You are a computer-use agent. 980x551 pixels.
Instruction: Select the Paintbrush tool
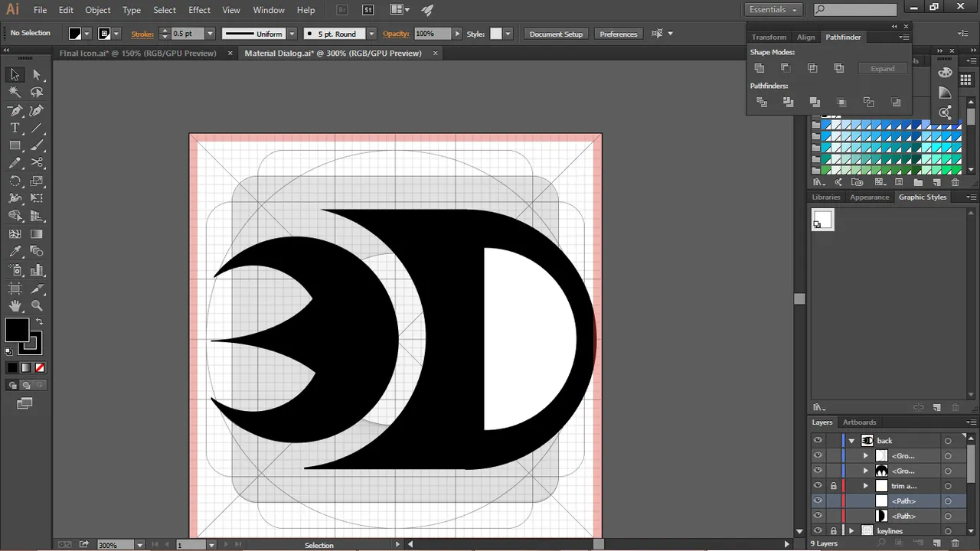[x=37, y=145]
